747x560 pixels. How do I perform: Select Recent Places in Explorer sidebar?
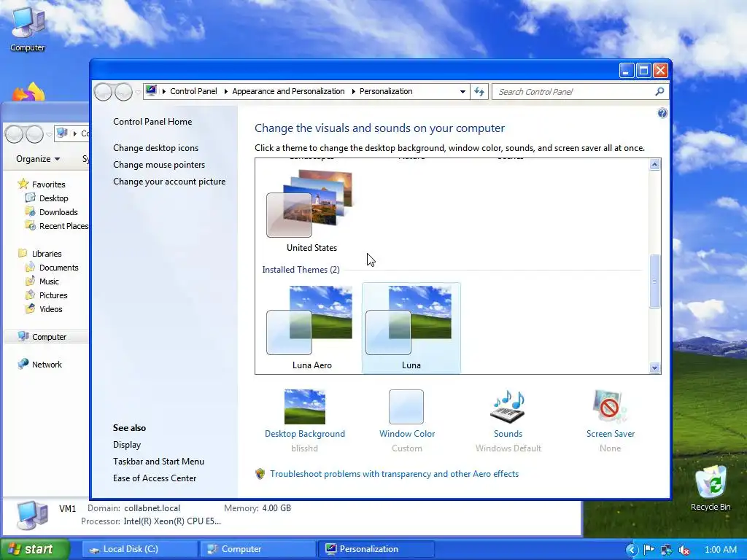64,226
